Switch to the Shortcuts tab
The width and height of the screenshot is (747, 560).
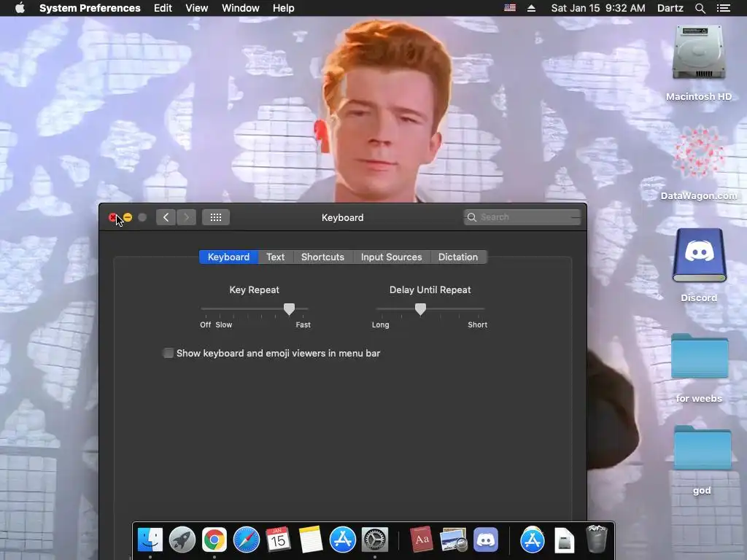[322, 257]
